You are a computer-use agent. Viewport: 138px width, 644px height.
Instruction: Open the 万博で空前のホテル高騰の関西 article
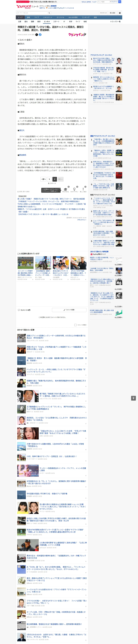point(55,445)
